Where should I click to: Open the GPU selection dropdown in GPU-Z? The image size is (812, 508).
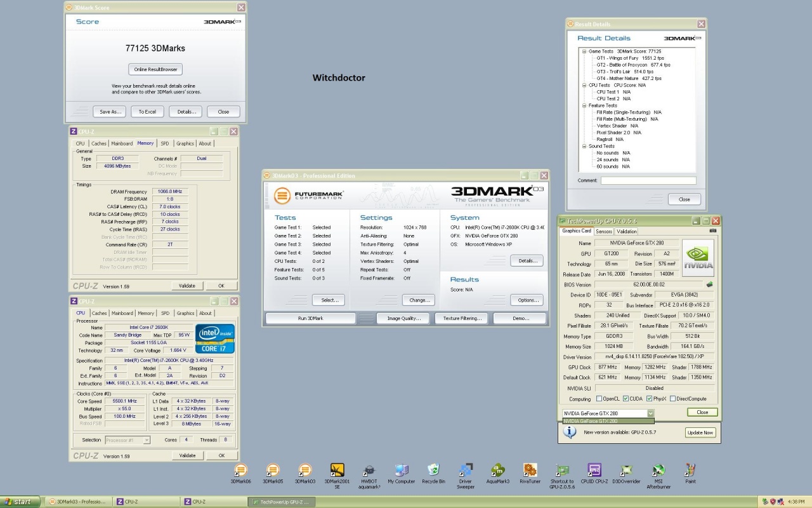click(650, 413)
